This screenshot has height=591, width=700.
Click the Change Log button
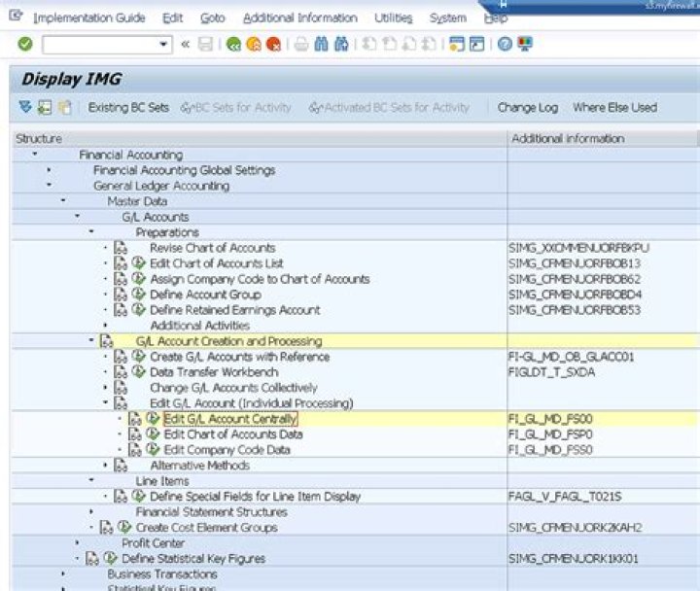click(527, 108)
